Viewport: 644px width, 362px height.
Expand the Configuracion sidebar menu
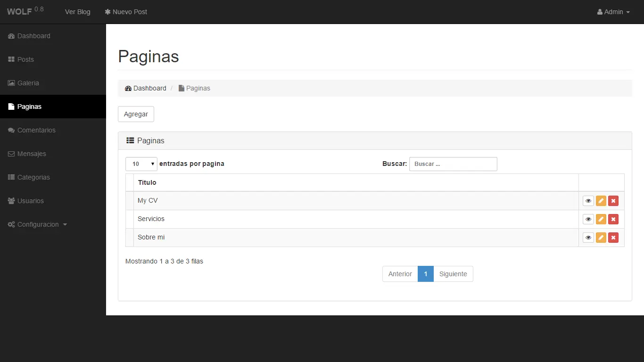[53, 224]
